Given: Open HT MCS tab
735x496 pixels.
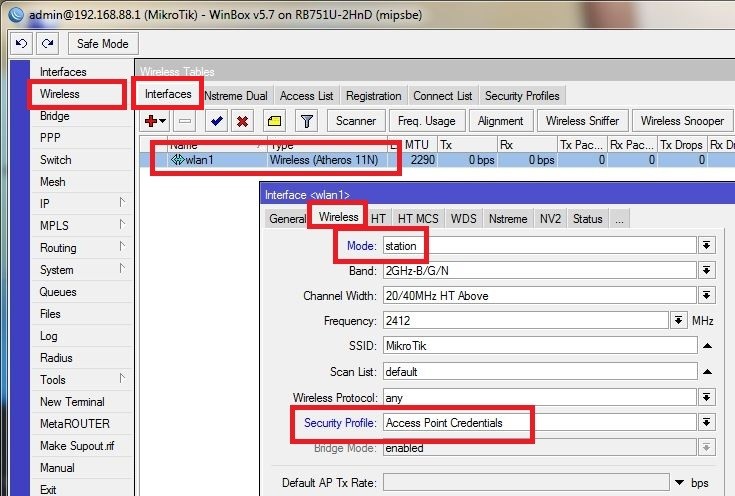Looking at the screenshot, I should (418, 219).
